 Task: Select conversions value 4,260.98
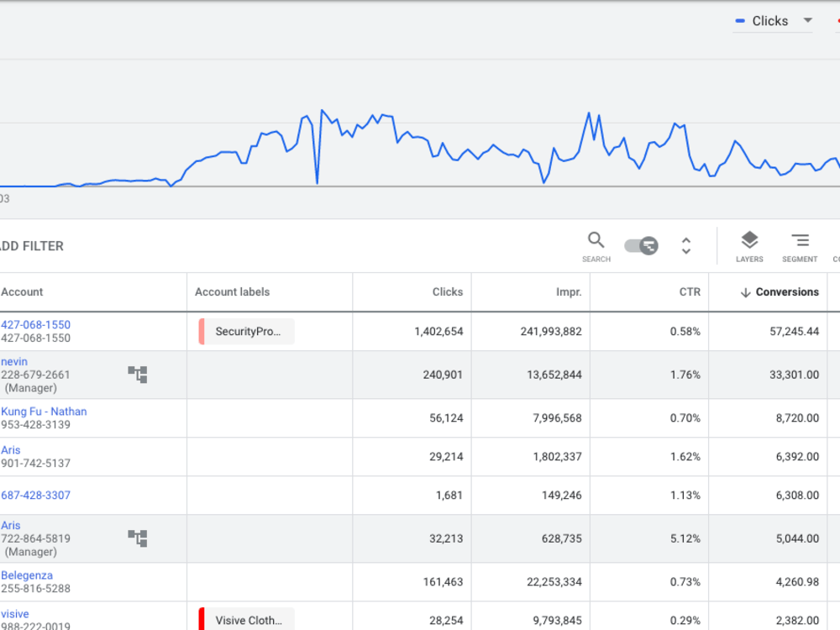[798, 582]
